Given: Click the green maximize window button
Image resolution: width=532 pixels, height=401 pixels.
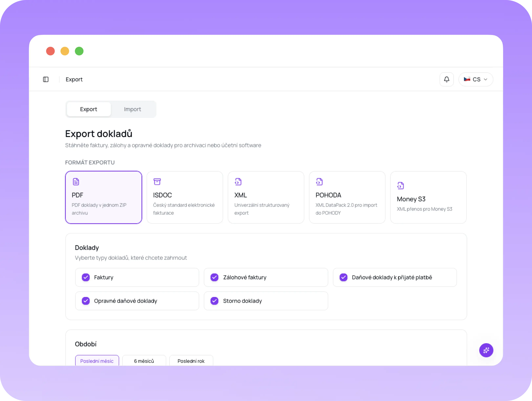Looking at the screenshot, I should pyautogui.click(x=79, y=51).
